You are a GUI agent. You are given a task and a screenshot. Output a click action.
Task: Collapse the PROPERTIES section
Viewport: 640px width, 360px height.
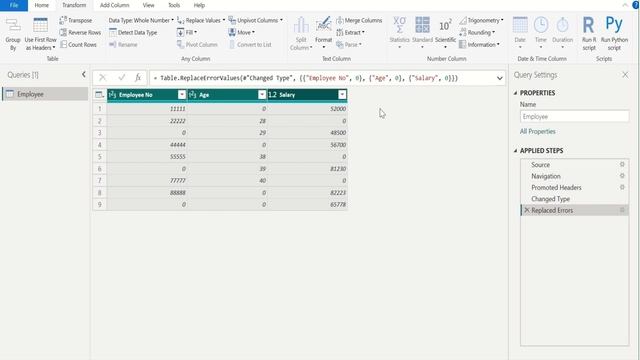click(516, 93)
